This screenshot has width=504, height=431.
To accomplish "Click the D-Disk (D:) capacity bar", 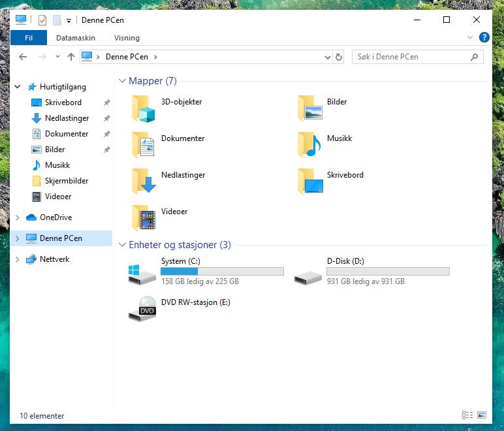I will coord(388,272).
